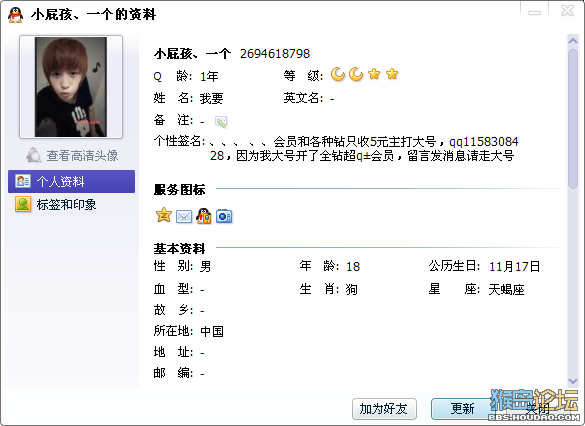This screenshot has height=426, width=585.
Task: Click the penguin mobile QQ service icon
Action: click(204, 216)
